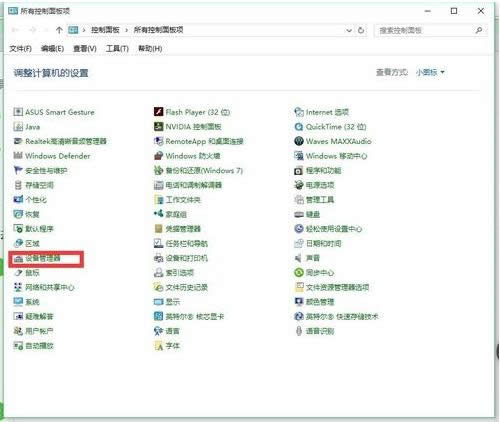Open the 凭据管理器 item

pos(177,229)
